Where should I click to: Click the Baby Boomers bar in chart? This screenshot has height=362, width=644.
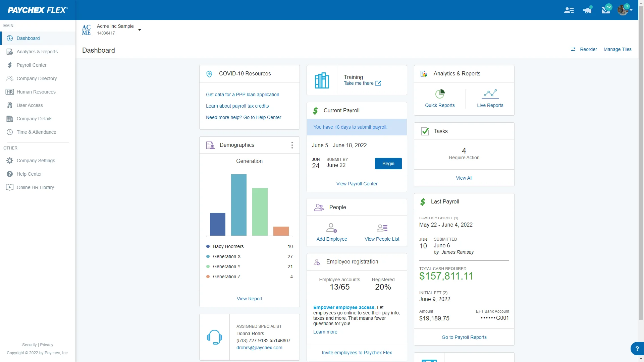click(x=218, y=224)
